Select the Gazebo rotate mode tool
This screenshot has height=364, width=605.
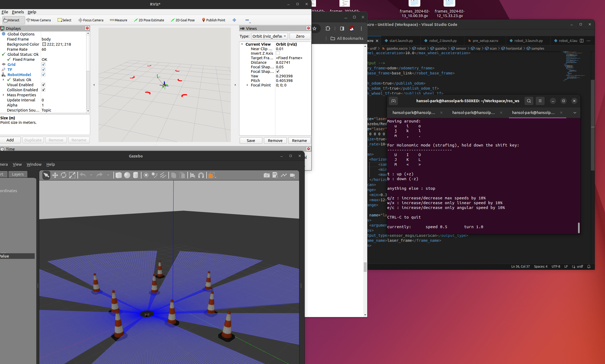[64, 175]
